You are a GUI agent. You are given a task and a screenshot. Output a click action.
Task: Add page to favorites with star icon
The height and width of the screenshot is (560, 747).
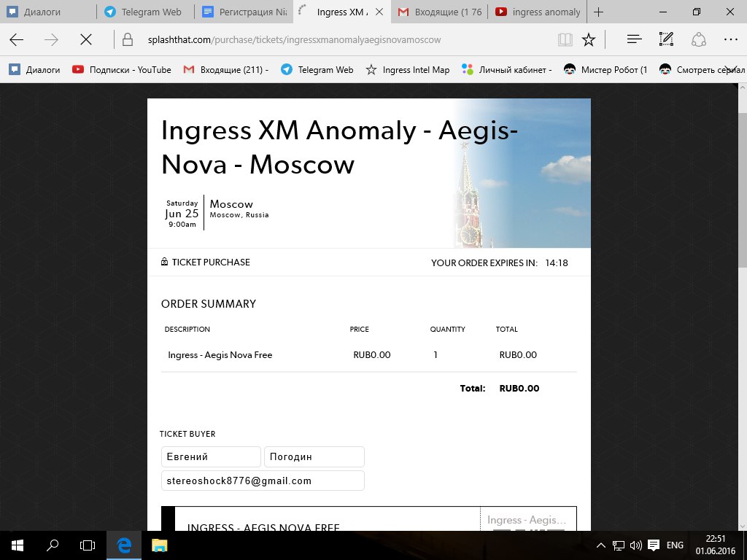(x=589, y=39)
